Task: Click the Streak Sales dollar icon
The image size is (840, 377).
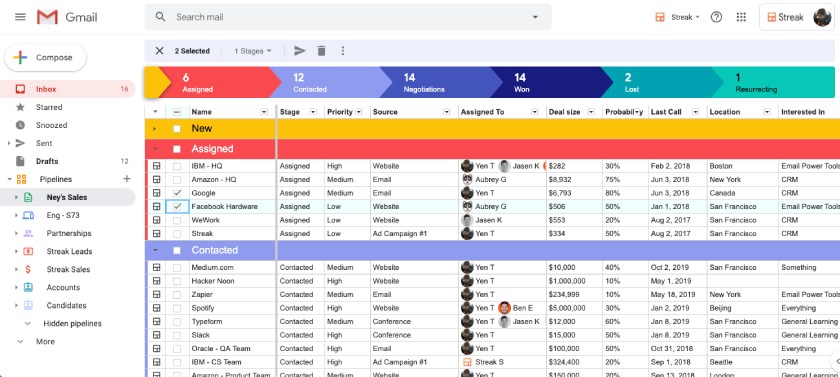Action: [x=28, y=269]
